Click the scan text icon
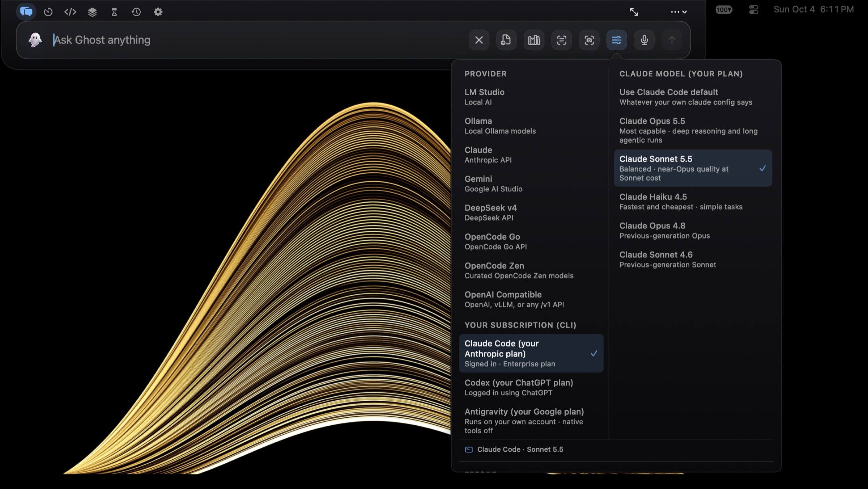This screenshot has width=868, height=489. pyautogui.click(x=562, y=40)
